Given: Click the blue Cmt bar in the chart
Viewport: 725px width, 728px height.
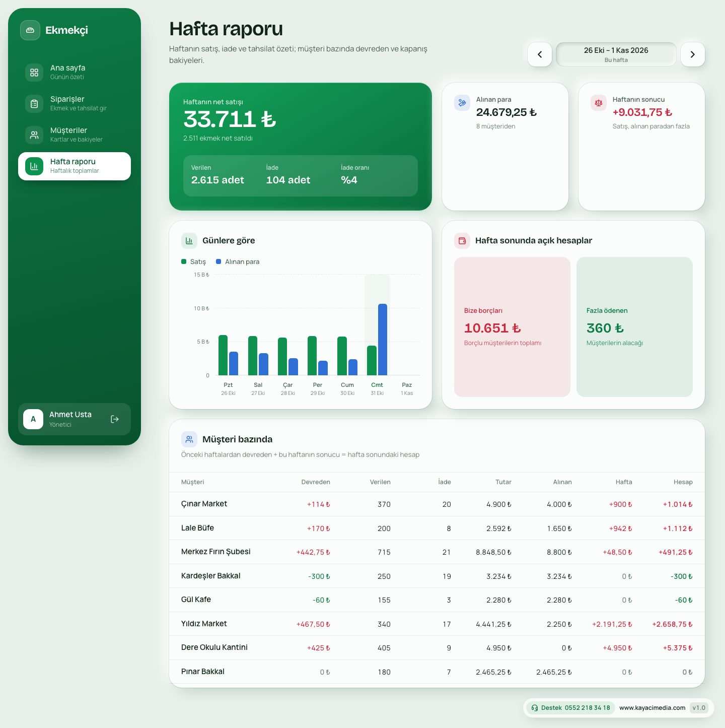Looking at the screenshot, I should point(383,340).
